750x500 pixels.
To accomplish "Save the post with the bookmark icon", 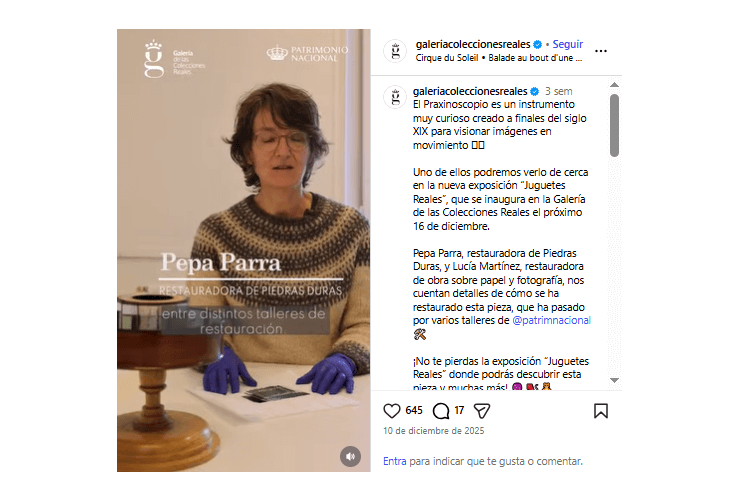I will [601, 411].
